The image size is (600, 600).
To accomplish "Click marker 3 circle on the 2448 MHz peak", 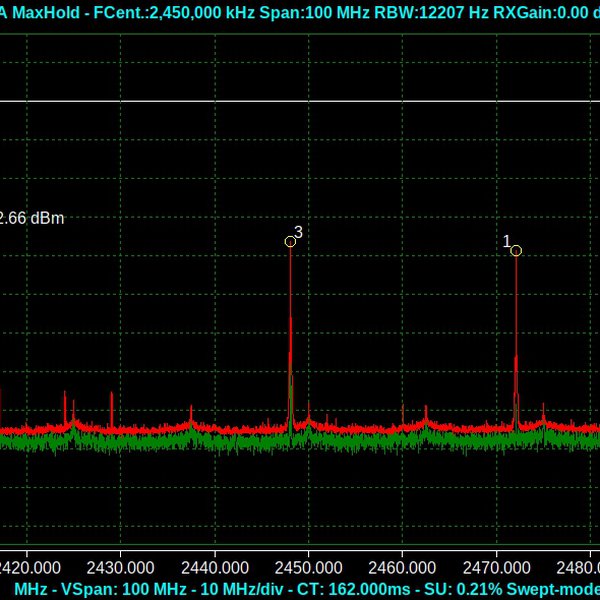I will click(x=290, y=241).
